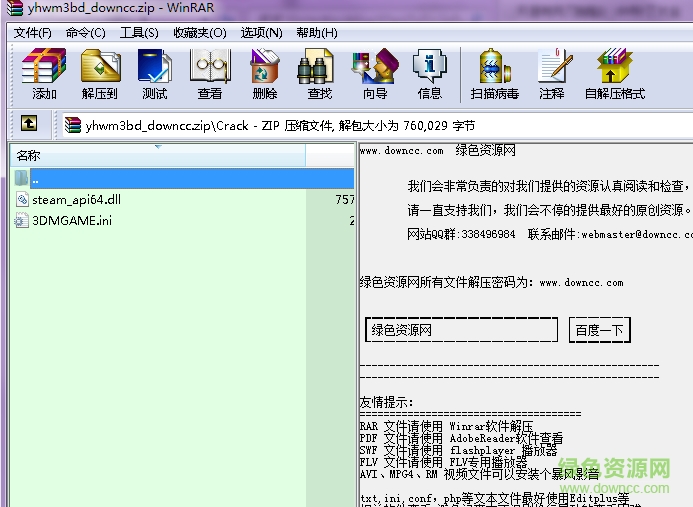Click the FLV 专用播放器 hint line
Image resolution: width=693 pixels, height=507 pixels.
tap(443, 462)
